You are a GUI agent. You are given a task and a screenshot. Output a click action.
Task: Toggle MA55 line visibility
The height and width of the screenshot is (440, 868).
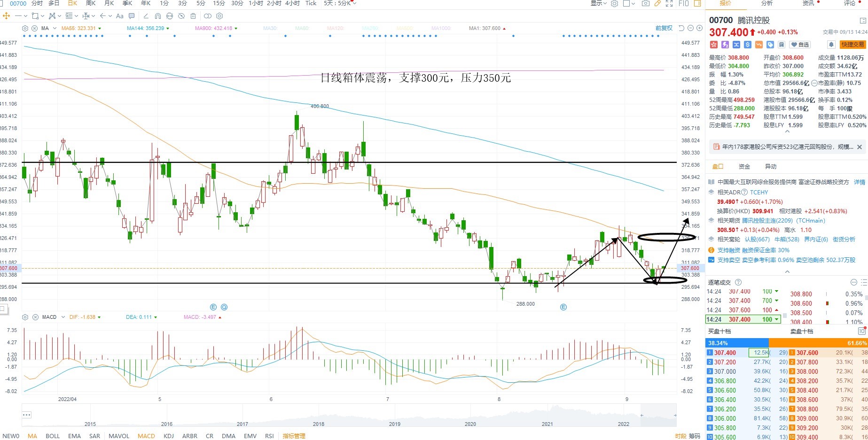[x=81, y=28]
